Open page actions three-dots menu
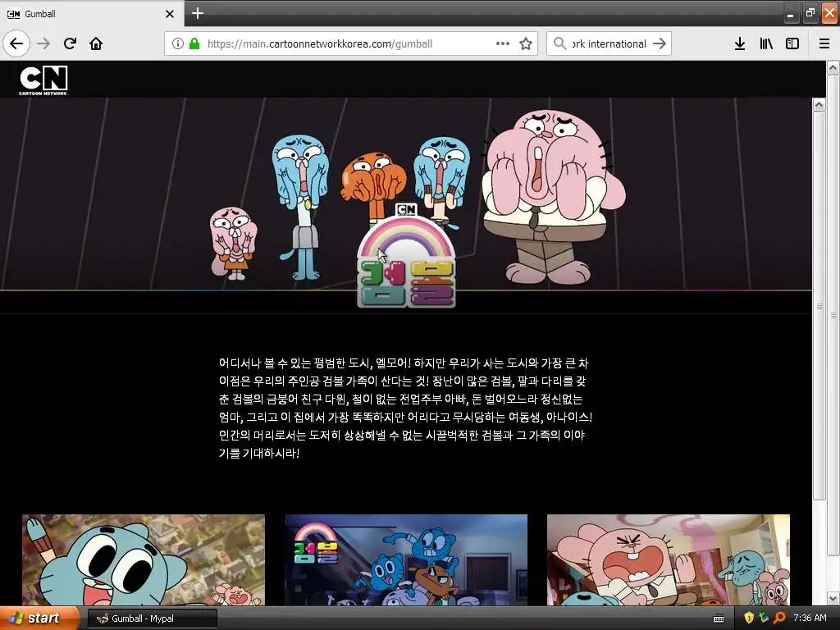 coord(503,43)
